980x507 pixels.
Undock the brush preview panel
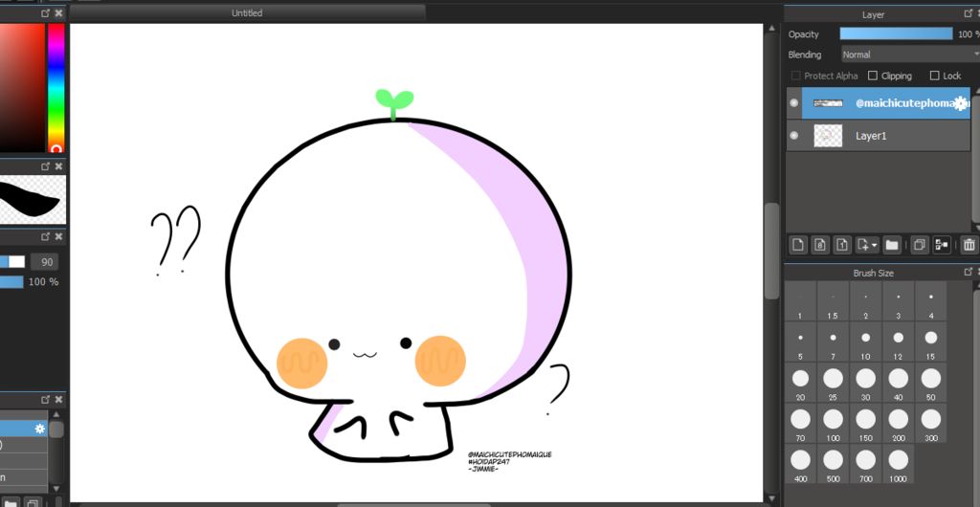[x=46, y=166]
